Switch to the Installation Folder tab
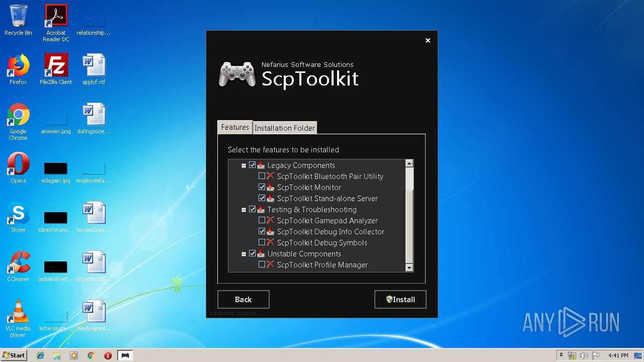This screenshot has width=644, height=362. [285, 128]
